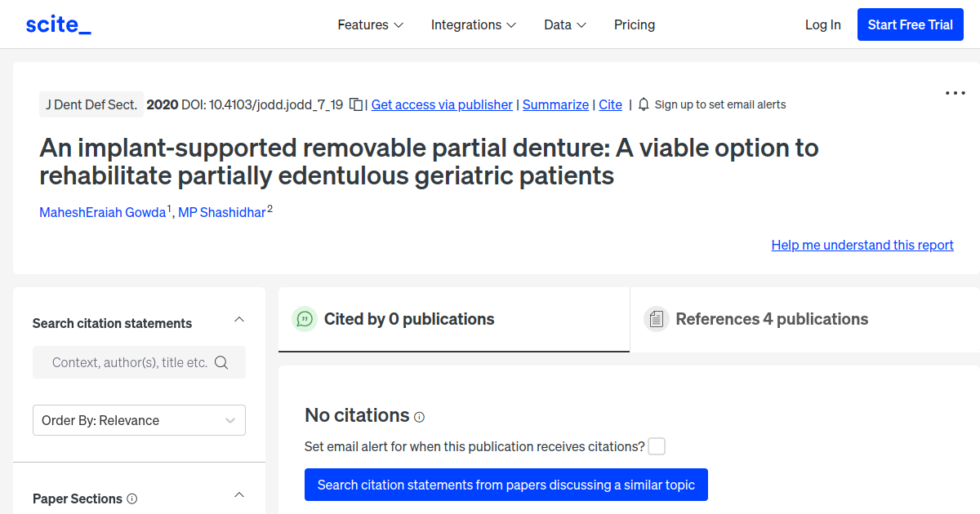Open the three-dot more options menu
This screenshot has width=980, height=514.
click(x=955, y=93)
